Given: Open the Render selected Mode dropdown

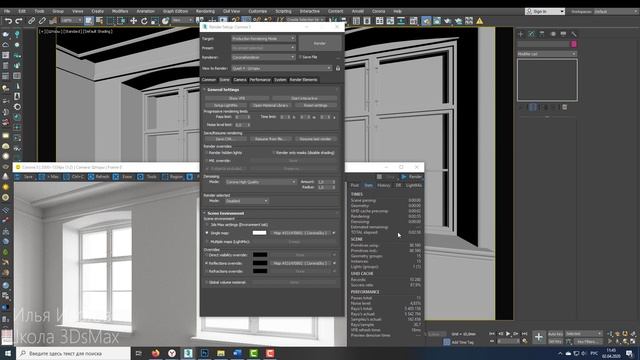Looking at the screenshot, I should tap(247, 201).
